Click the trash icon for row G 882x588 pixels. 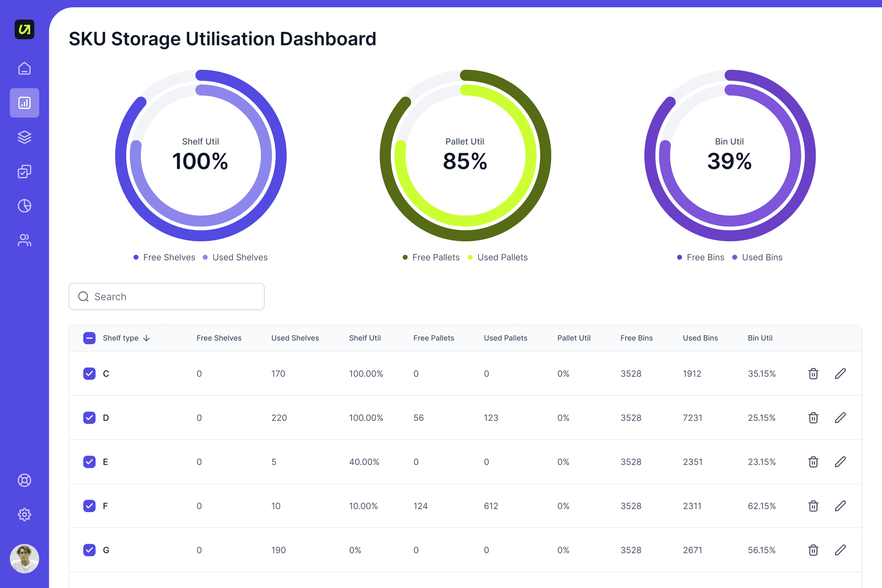(x=813, y=550)
